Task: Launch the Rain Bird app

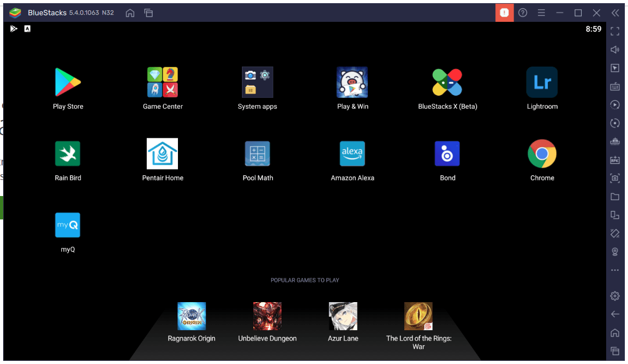Action: [68, 153]
